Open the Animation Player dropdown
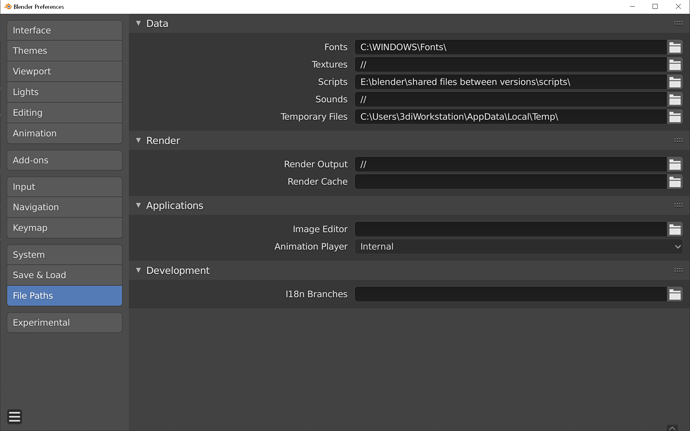690x431 pixels. (518, 247)
